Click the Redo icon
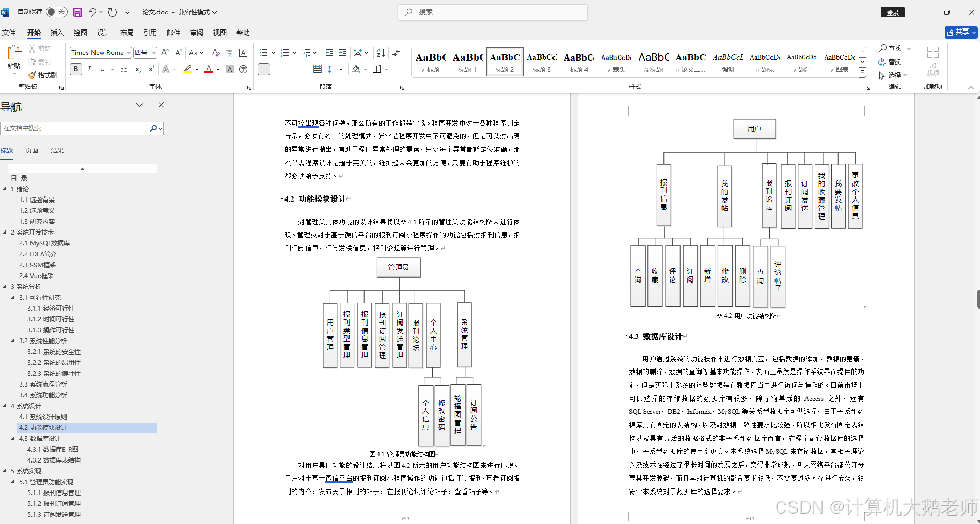This screenshot has height=524, width=980. point(113,12)
